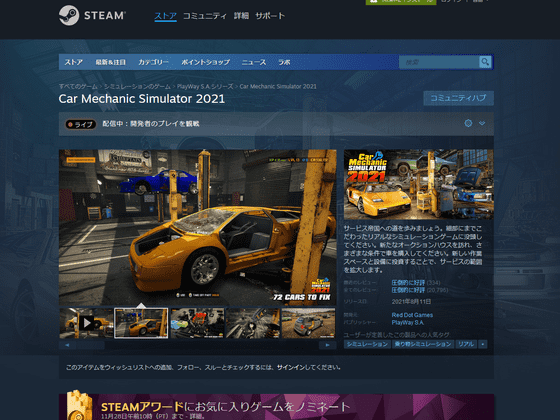Click the search magnifier icon
The height and width of the screenshot is (420, 560).
(x=485, y=62)
